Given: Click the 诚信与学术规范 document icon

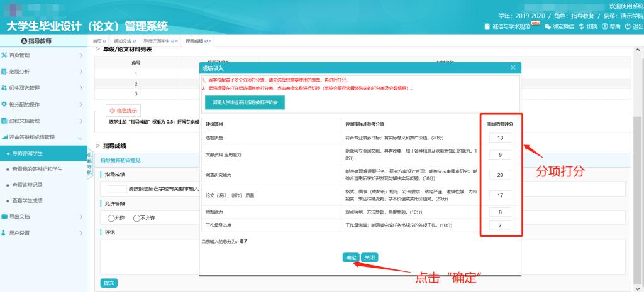Looking at the screenshot, I should (x=487, y=26).
